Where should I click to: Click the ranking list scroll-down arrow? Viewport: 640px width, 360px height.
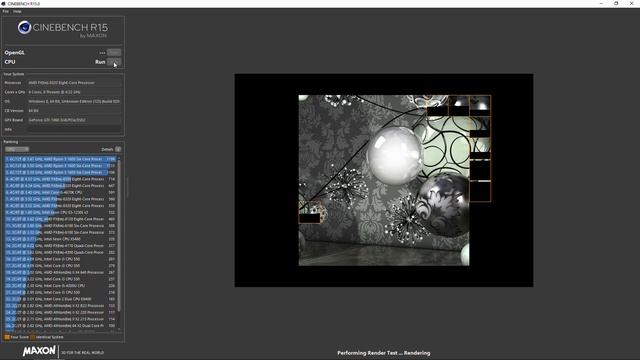pos(119,329)
